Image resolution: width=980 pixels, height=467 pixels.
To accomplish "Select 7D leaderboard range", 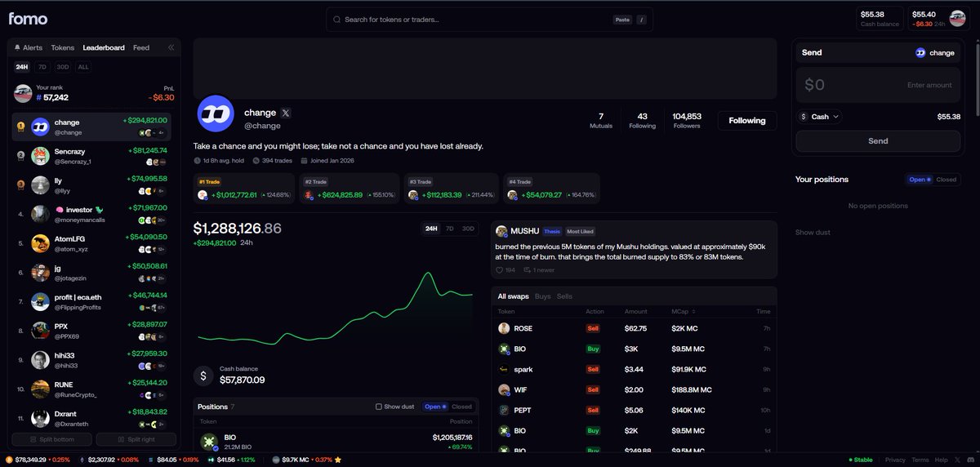I will coord(42,67).
